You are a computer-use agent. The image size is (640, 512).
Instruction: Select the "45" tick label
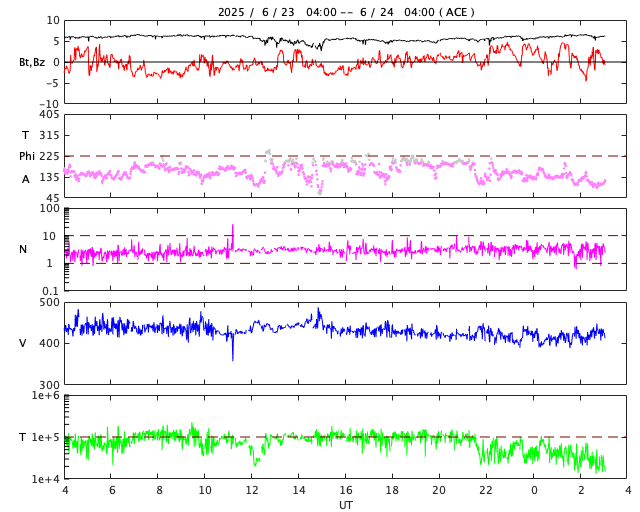[x=53, y=198]
